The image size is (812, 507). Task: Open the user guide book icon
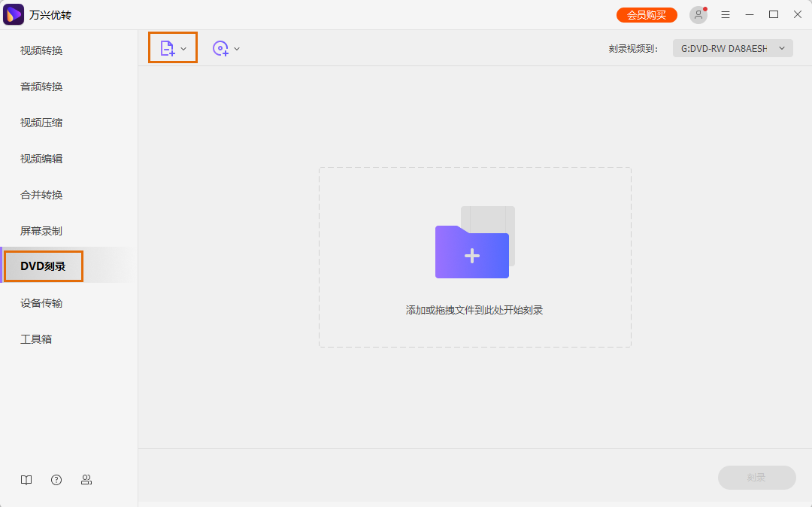26,479
